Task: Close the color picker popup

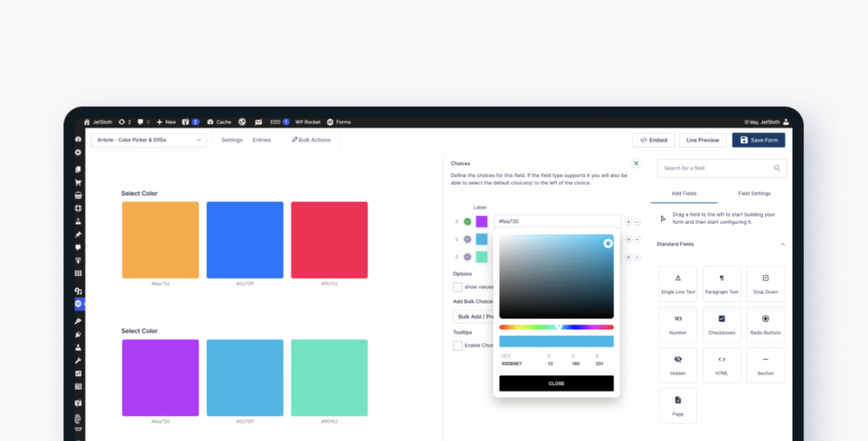Action: (x=556, y=383)
